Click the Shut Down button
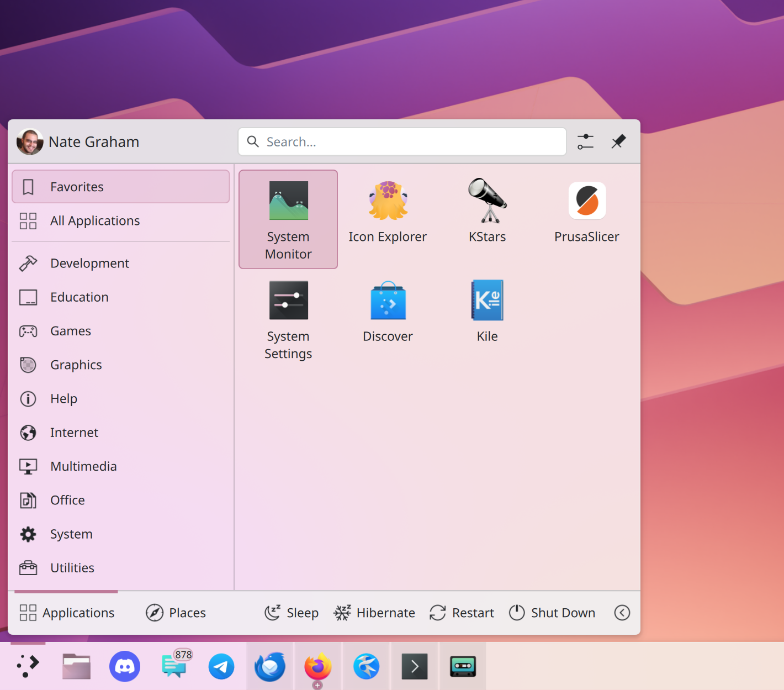 click(552, 613)
